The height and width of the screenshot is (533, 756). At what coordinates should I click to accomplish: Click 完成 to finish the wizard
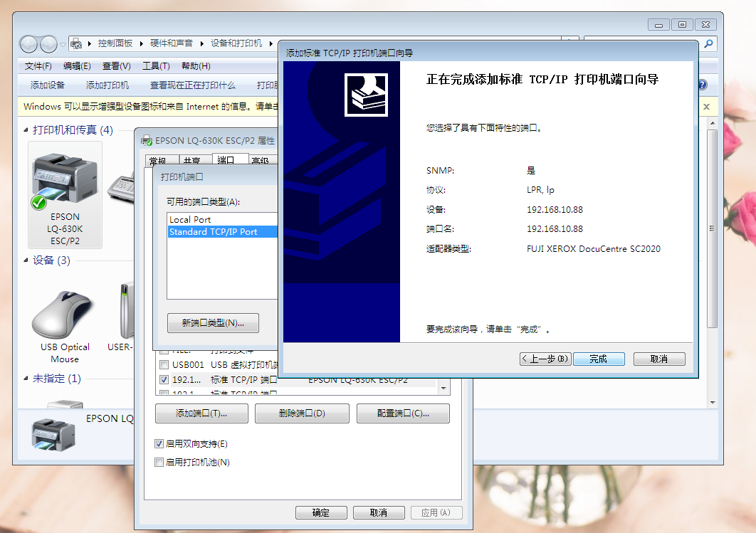pos(599,359)
